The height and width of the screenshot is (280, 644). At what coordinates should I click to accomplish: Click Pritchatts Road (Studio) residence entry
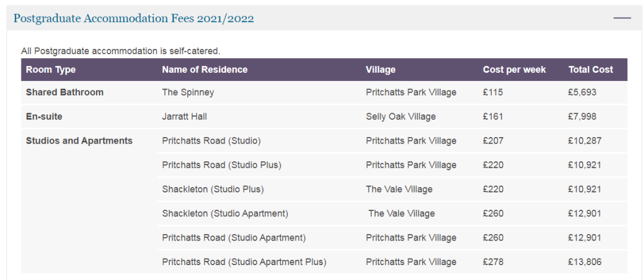(x=211, y=141)
